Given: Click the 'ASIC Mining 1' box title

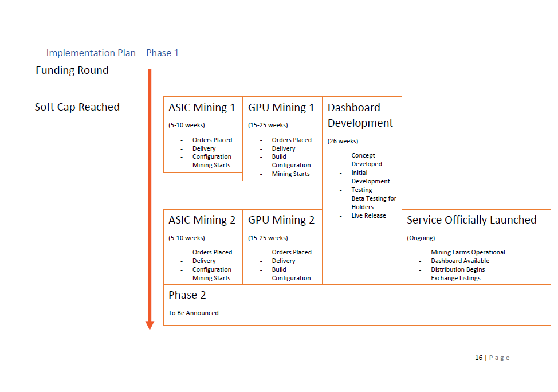Looking at the screenshot, I should pyautogui.click(x=202, y=108).
